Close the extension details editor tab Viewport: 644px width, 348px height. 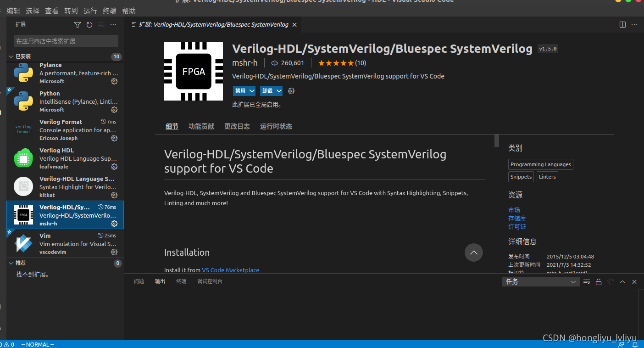[294, 25]
